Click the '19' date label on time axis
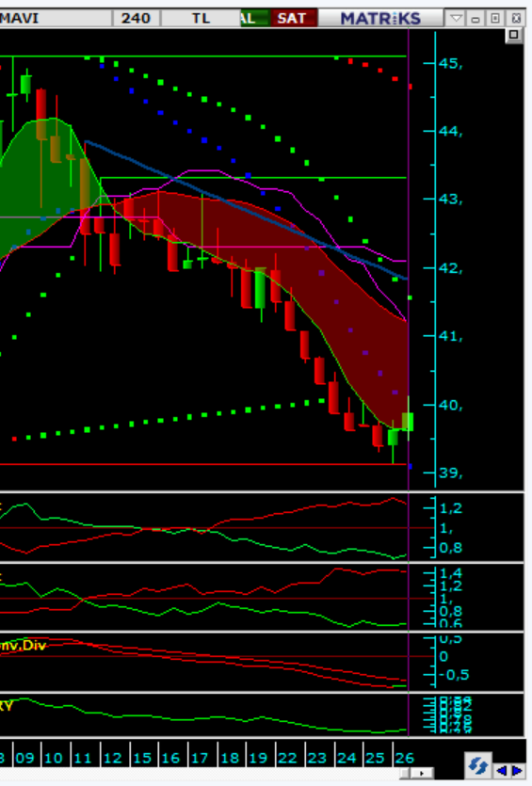The image size is (532, 786). click(x=258, y=758)
